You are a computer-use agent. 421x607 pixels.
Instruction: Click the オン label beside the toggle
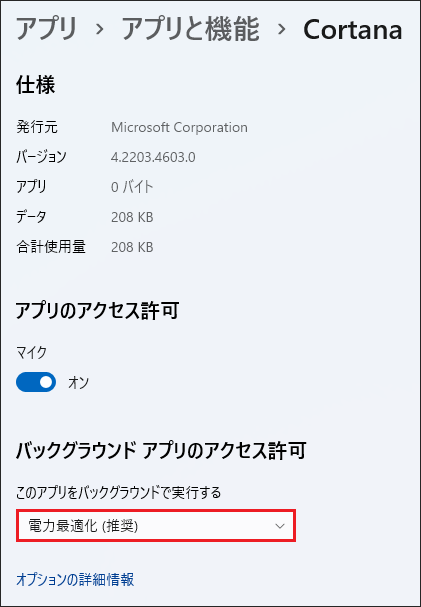click(79, 382)
